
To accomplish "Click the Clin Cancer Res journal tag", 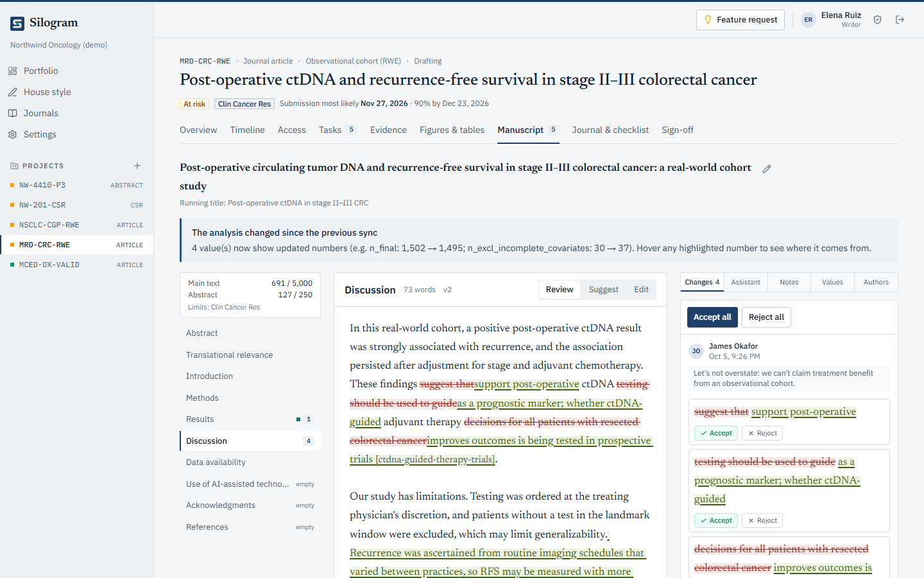I will [244, 103].
